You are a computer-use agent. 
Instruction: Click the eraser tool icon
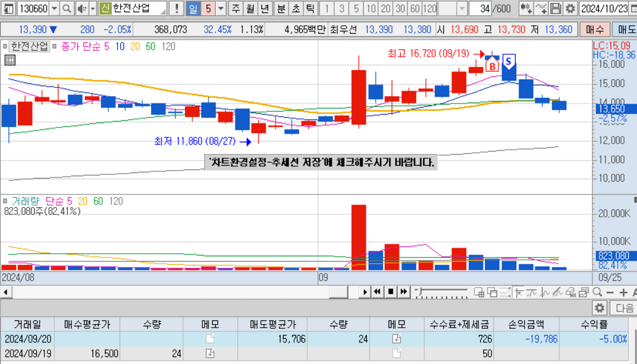[x=571, y=292]
